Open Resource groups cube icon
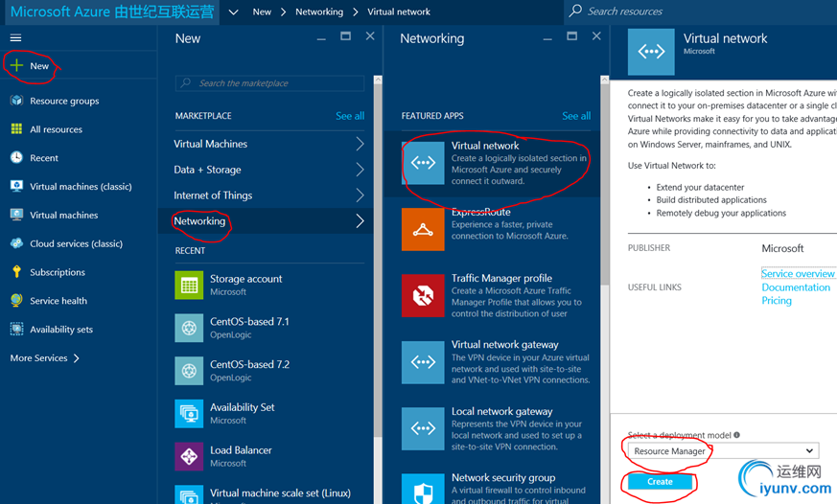This screenshot has width=837, height=504. 16,101
